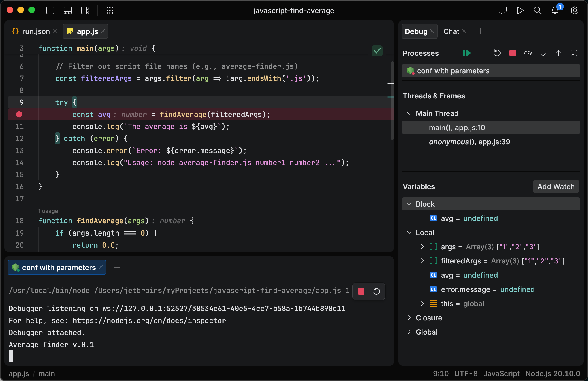
Task: Toggle the breakpoint on findAverage line
Action: [x=19, y=114]
